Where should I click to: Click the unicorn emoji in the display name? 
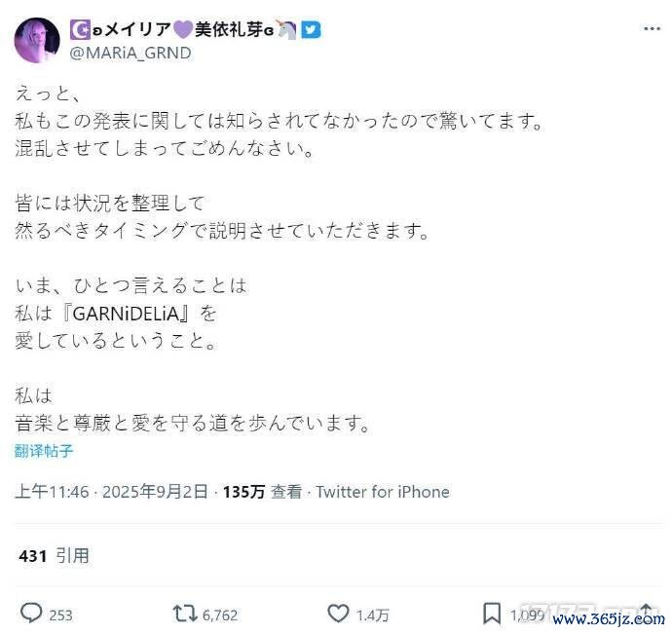point(286,30)
